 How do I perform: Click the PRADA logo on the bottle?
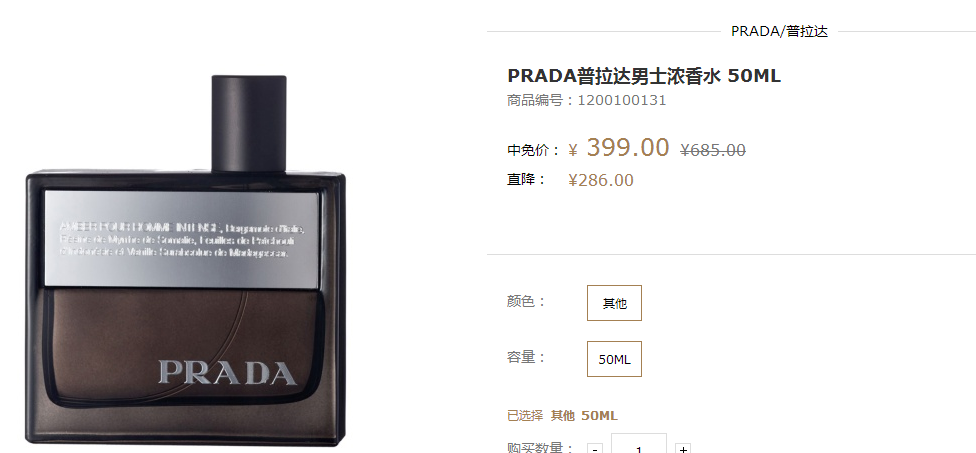pyautogui.click(x=227, y=372)
